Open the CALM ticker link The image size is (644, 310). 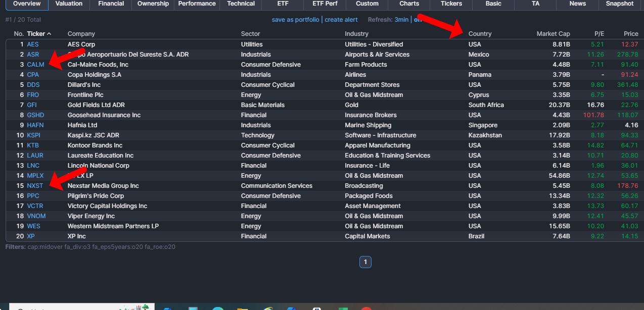click(35, 65)
